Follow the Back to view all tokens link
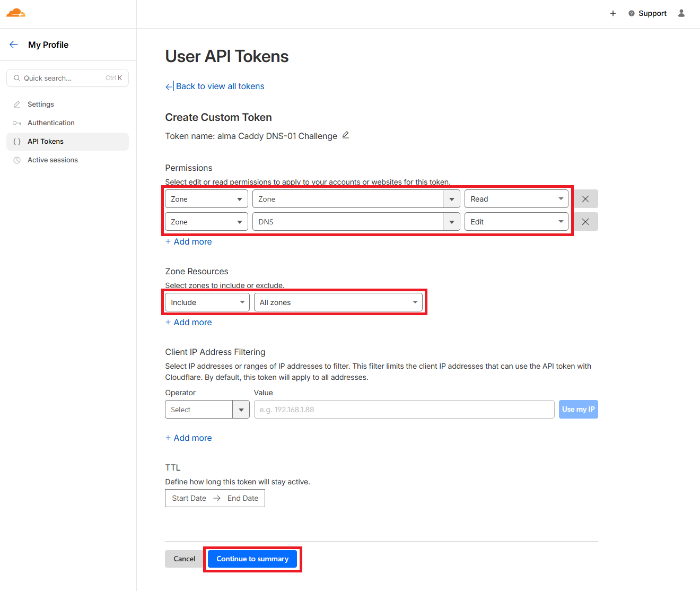 click(x=220, y=86)
